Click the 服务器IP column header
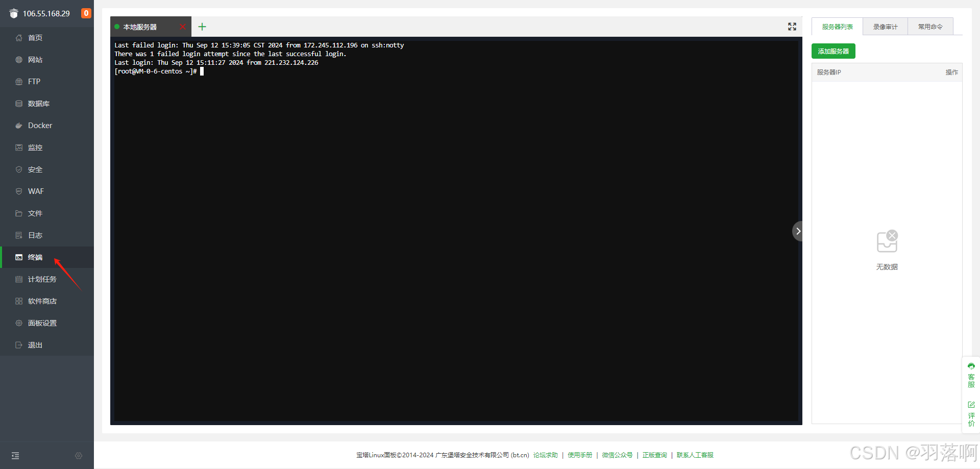980x469 pixels. pyautogui.click(x=829, y=72)
